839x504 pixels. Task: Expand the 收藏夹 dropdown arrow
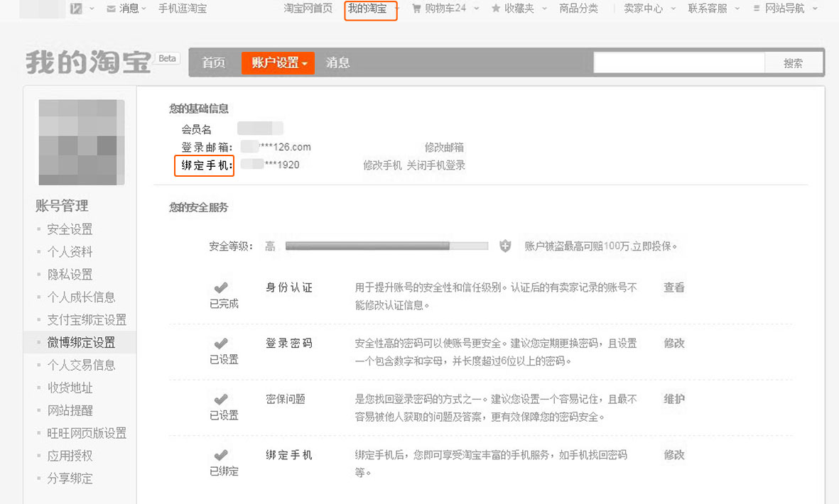pos(545,9)
